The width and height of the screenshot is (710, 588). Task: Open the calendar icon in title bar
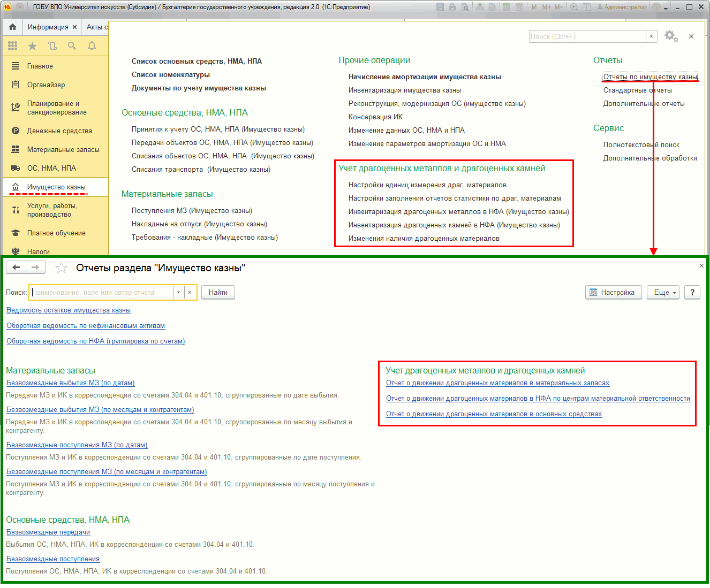point(519,7)
